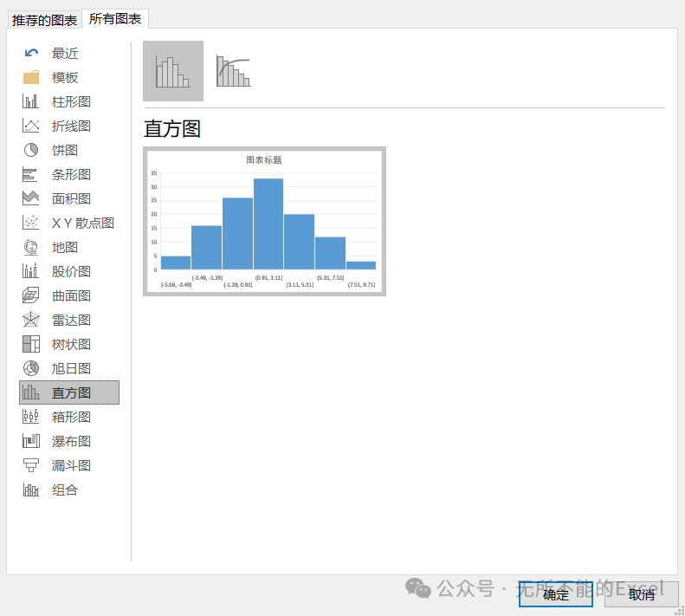685x616 pixels.
Task: Click the 确定 button
Action: [x=556, y=594]
